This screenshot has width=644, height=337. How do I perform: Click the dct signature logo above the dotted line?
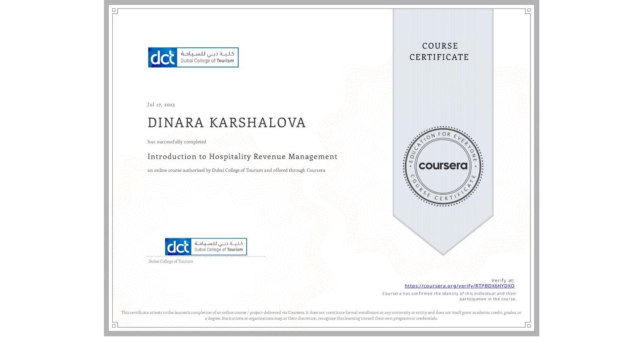click(x=206, y=247)
